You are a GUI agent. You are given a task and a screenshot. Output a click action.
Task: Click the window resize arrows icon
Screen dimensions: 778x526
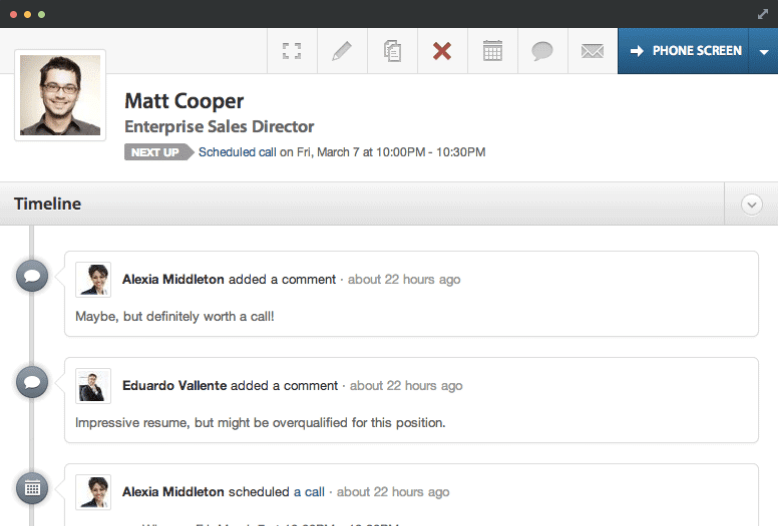click(x=763, y=14)
